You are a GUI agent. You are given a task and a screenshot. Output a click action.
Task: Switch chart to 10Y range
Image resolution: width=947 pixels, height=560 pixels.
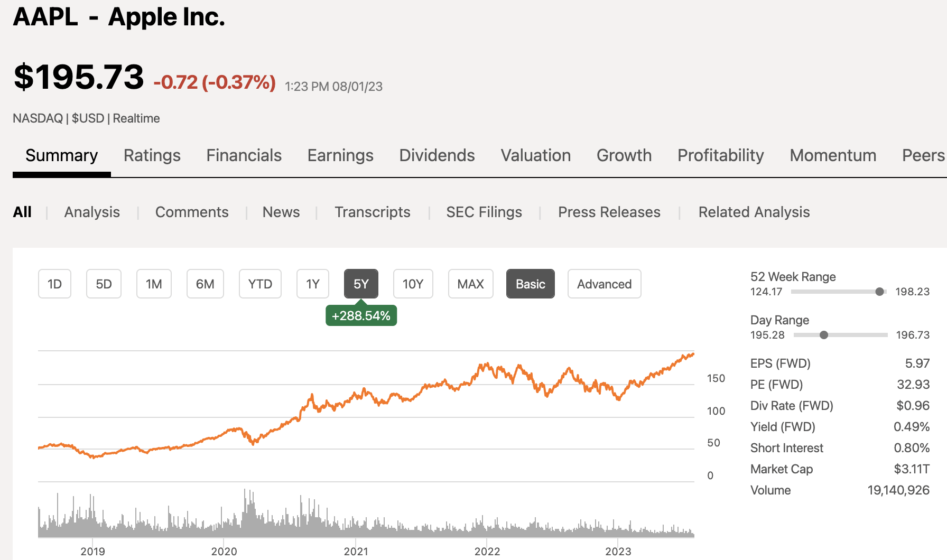click(413, 284)
